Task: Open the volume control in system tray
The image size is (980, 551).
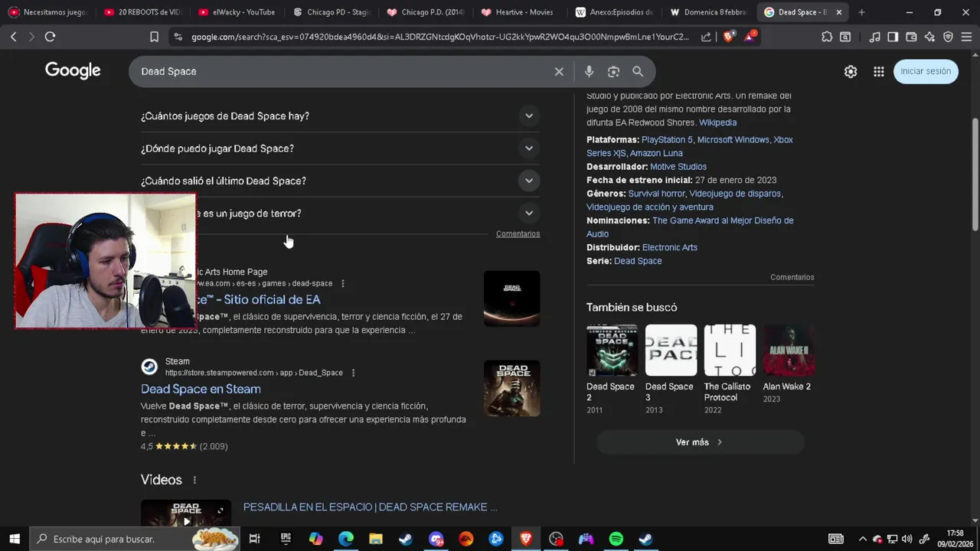Action: click(907, 539)
